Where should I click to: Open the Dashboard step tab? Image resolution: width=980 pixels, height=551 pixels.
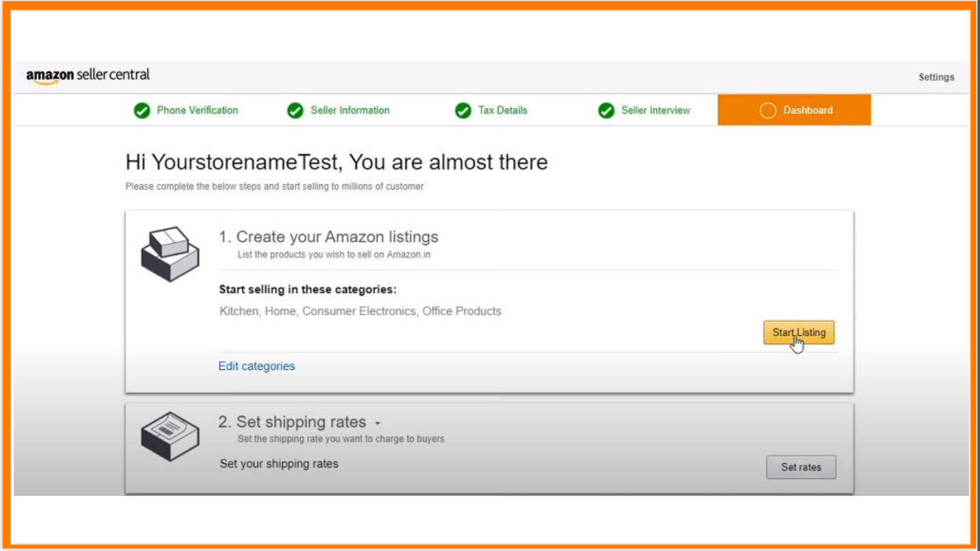click(807, 110)
